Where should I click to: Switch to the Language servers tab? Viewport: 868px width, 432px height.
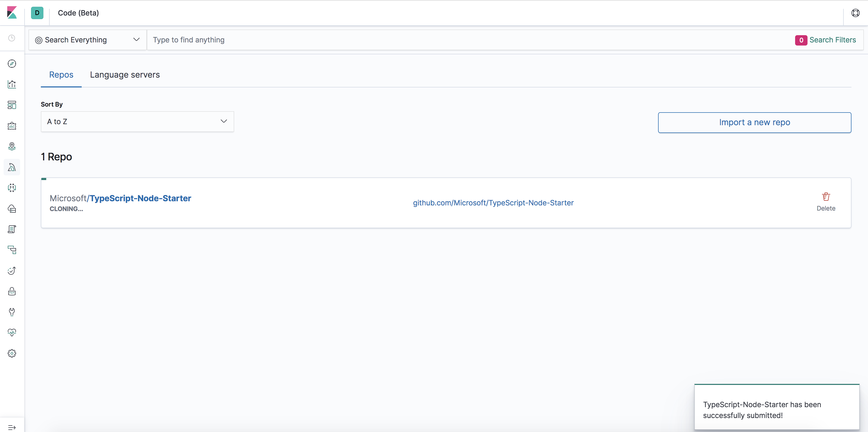pyautogui.click(x=124, y=75)
